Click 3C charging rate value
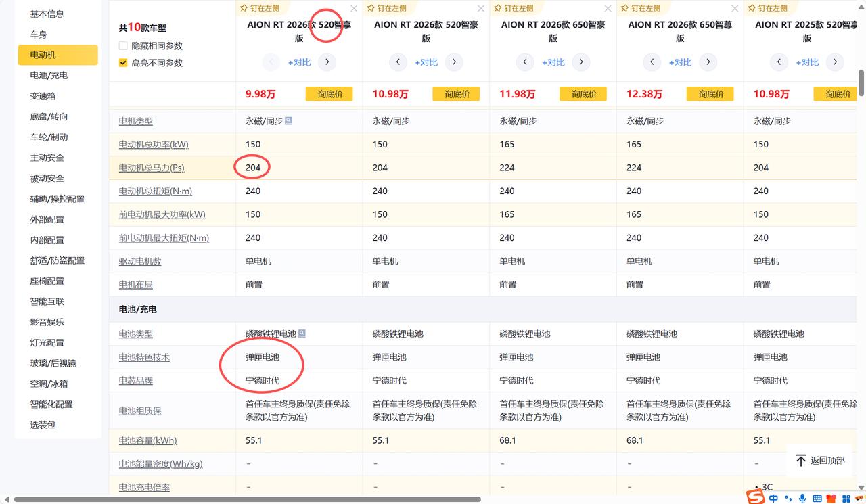 [767, 487]
